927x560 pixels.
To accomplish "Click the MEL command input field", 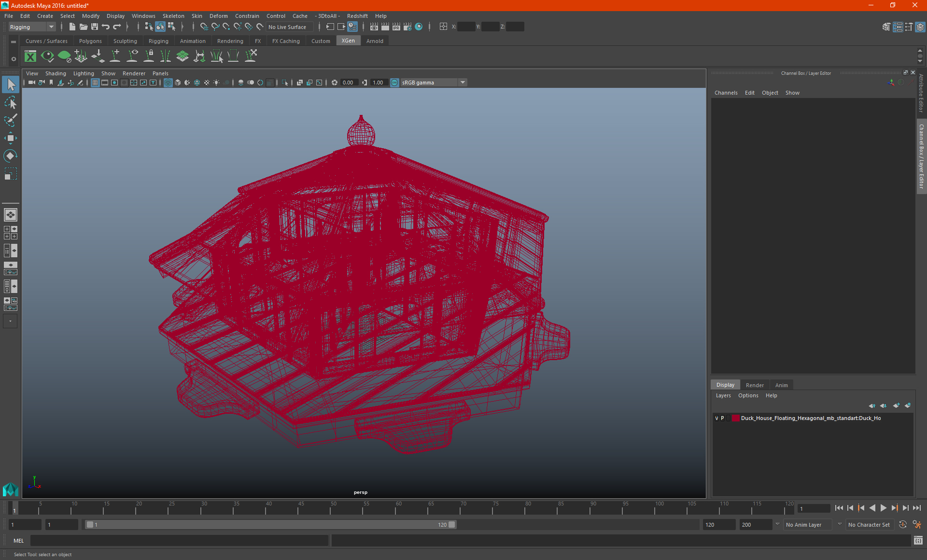I will tap(179, 541).
